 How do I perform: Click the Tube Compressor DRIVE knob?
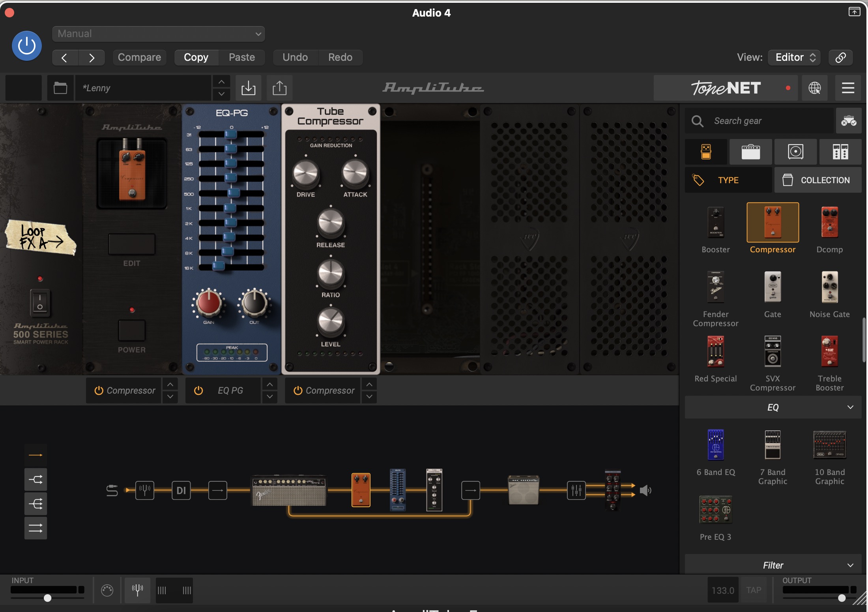click(x=306, y=173)
